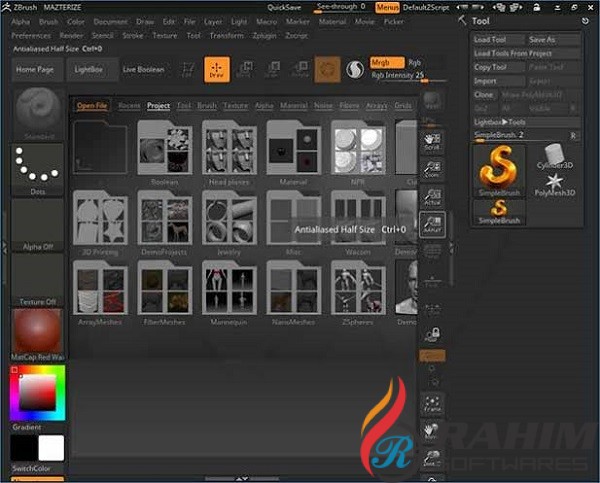This screenshot has width=600, height=483.
Task: Toggle the Mrgb mode button
Action: pos(385,62)
